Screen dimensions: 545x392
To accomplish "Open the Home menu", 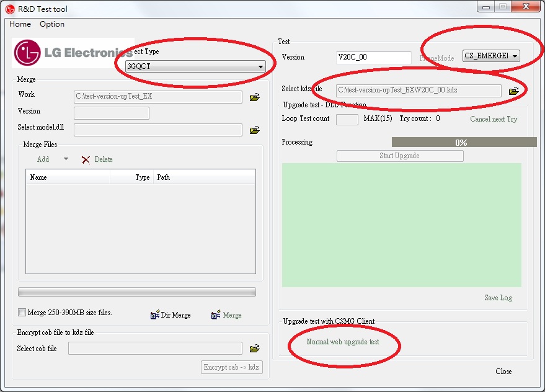I will [20, 24].
